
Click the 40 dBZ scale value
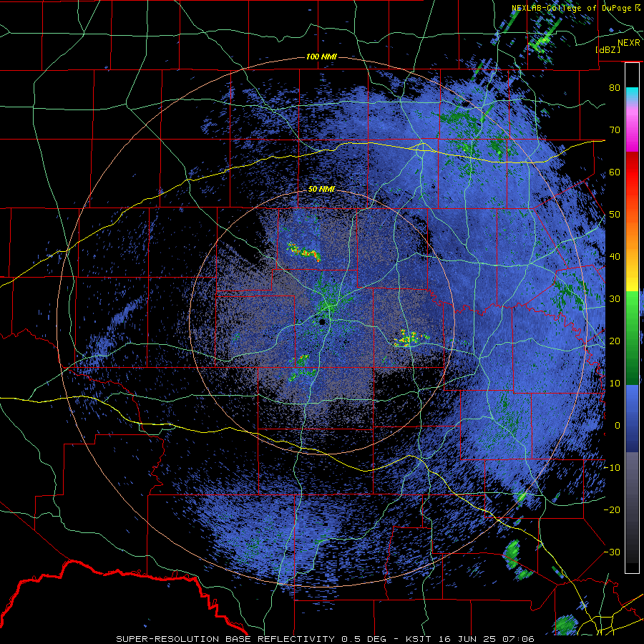[615, 257]
